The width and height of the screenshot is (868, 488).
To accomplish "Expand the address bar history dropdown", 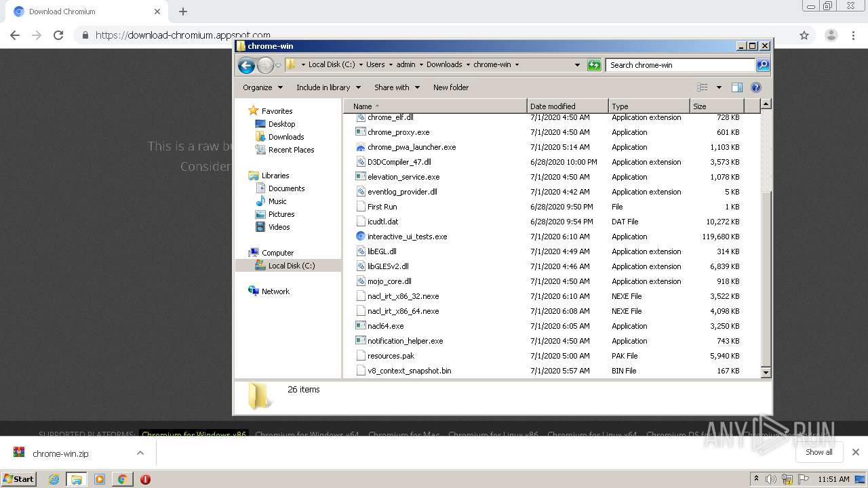I will [x=577, y=65].
